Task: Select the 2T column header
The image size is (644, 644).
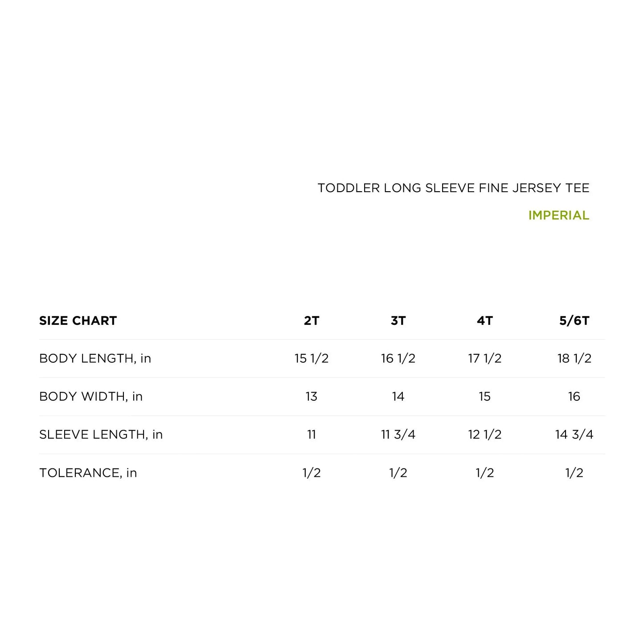Action: 312,321
